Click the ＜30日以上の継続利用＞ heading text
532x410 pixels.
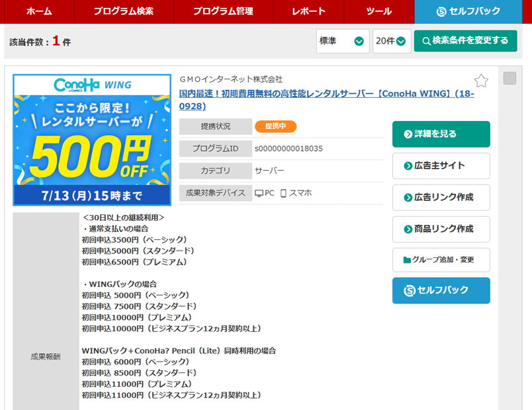click(x=123, y=218)
